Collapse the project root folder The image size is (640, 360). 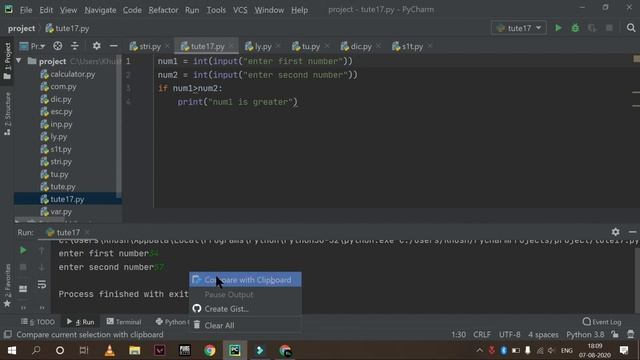click(x=18, y=61)
